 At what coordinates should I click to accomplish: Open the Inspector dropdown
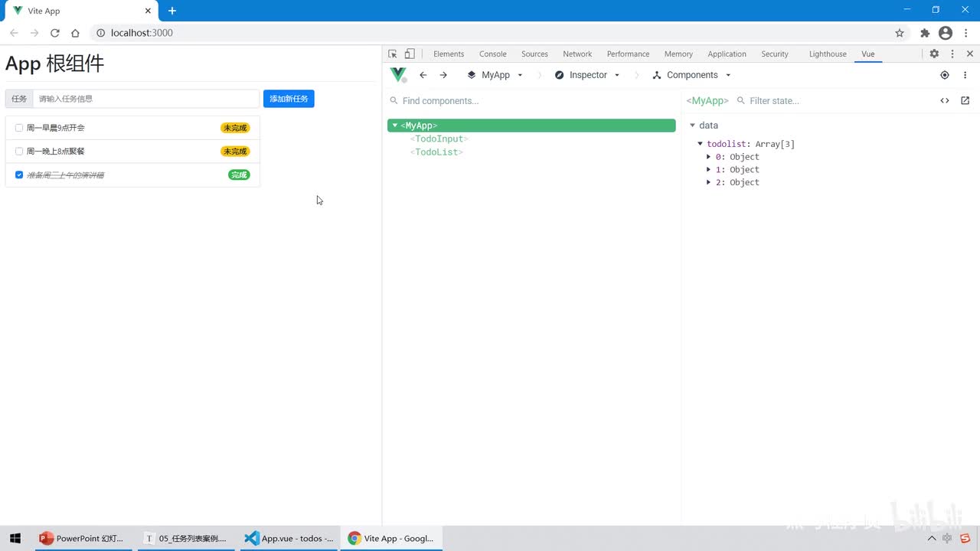tap(587, 75)
